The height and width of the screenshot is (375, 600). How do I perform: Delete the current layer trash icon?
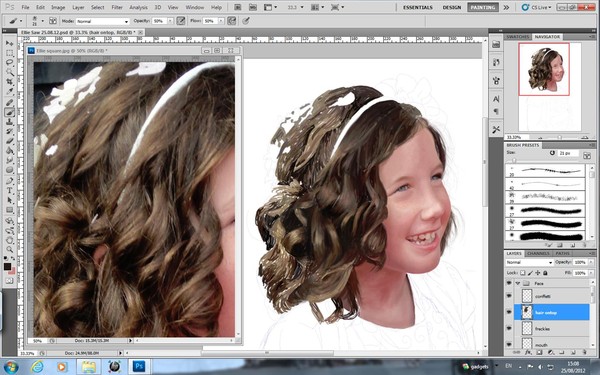click(x=584, y=352)
